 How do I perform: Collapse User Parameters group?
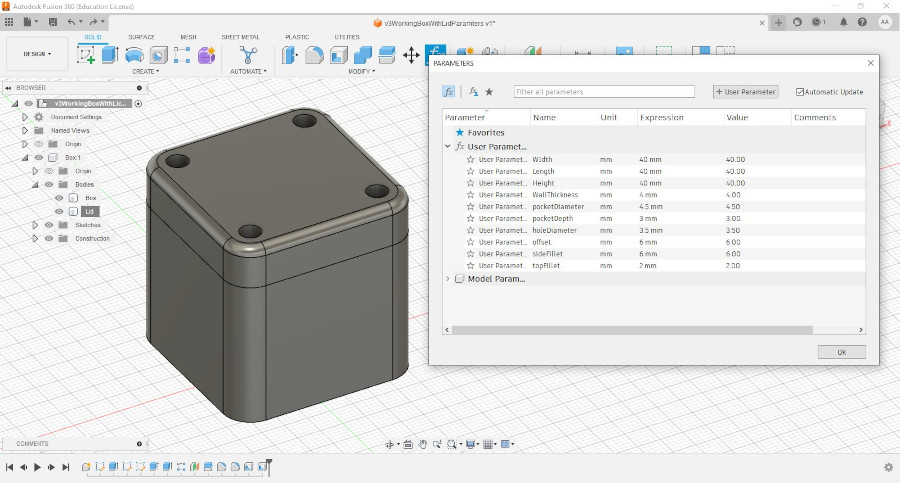pyautogui.click(x=448, y=146)
